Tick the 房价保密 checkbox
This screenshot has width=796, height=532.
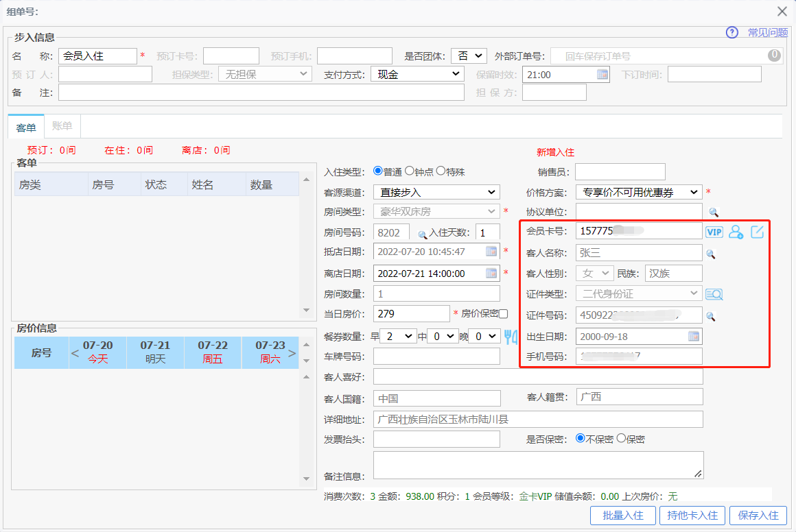503,314
